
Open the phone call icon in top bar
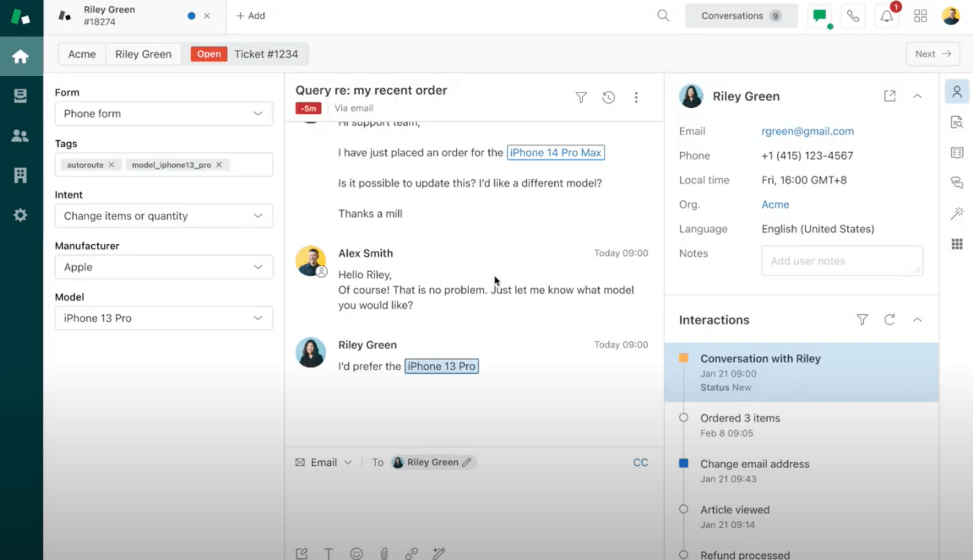coord(853,16)
